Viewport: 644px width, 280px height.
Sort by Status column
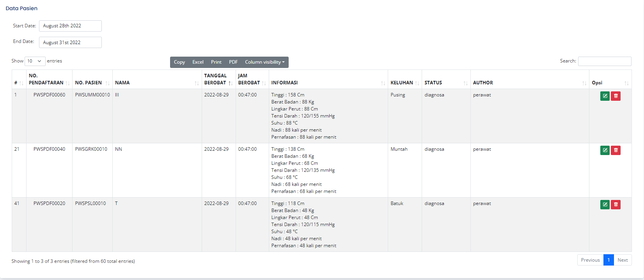[x=445, y=83]
